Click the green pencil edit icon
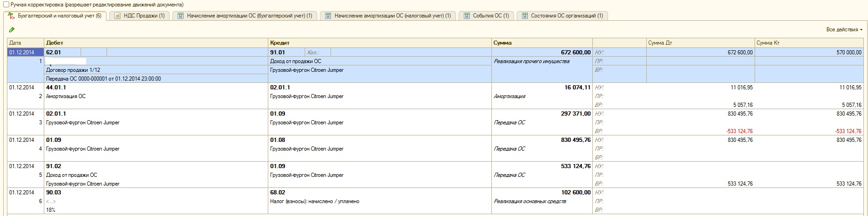 point(12,30)
